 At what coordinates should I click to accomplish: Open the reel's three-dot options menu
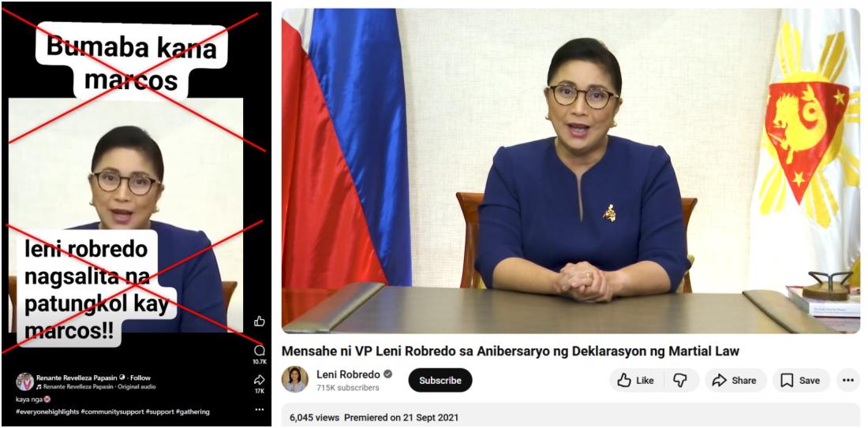(x=259, y=410)
